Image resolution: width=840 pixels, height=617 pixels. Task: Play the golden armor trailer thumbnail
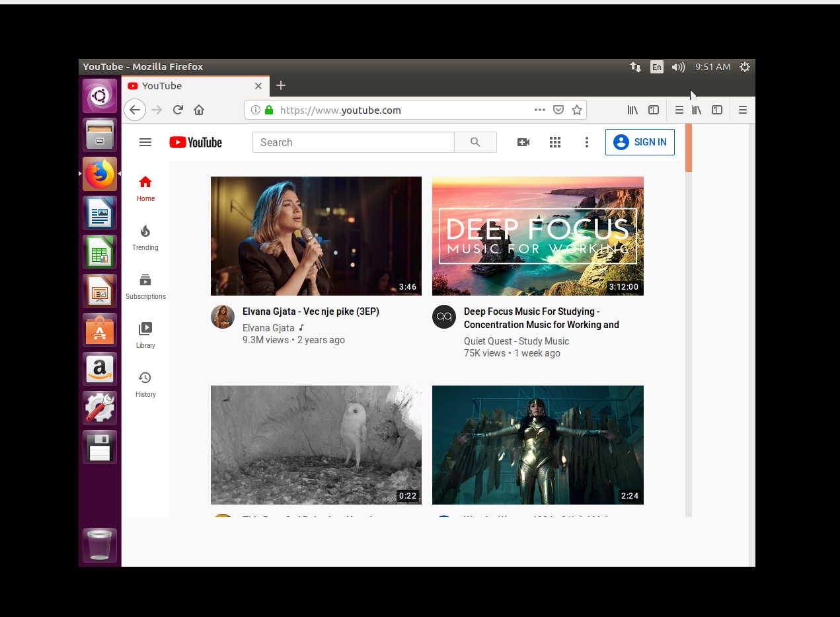(538, 445)
